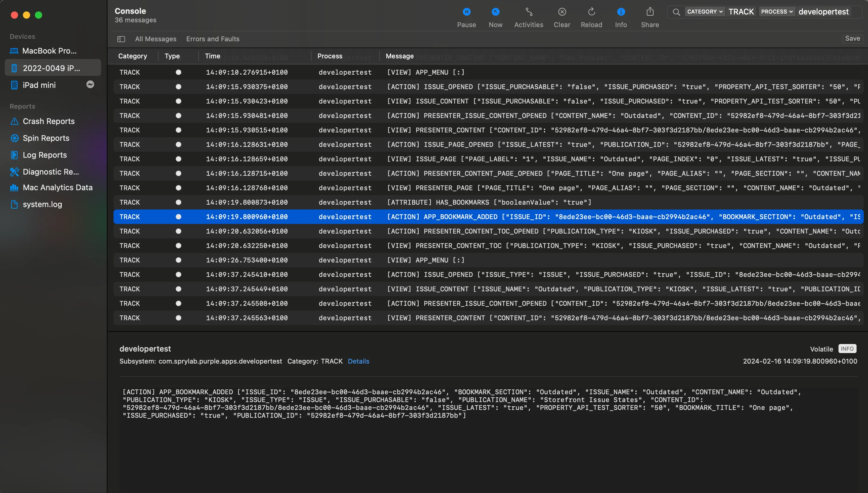Click the Now toolbar icon
Screen dimensions: 868x493
tap(495, 12)
